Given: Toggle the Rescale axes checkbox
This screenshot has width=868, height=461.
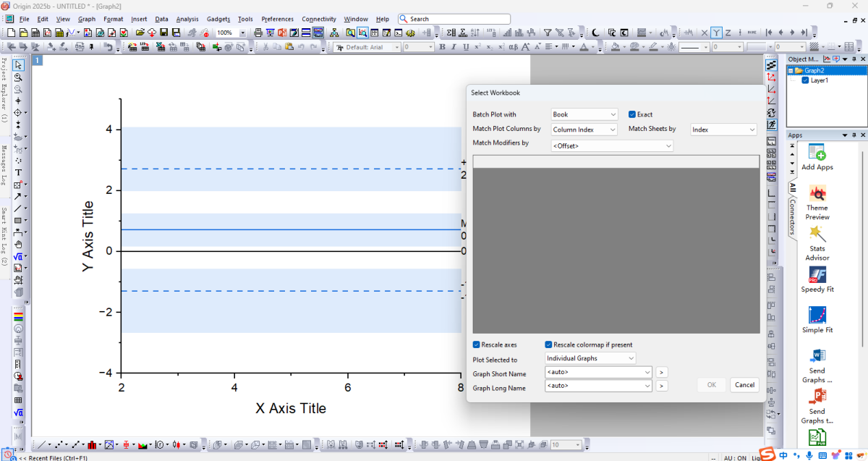Looking at the screenshot, I should pos(477,344).
